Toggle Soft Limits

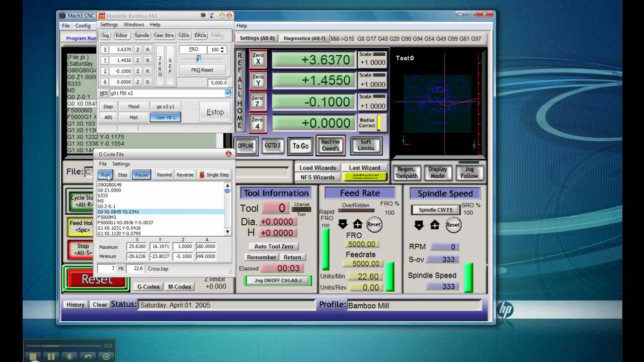[x=366, y=145]
